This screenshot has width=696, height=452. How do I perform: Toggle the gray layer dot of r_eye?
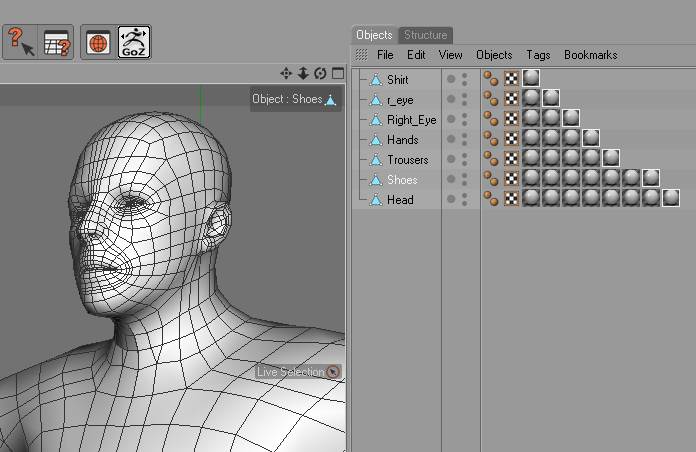click(x=451, y=100)
